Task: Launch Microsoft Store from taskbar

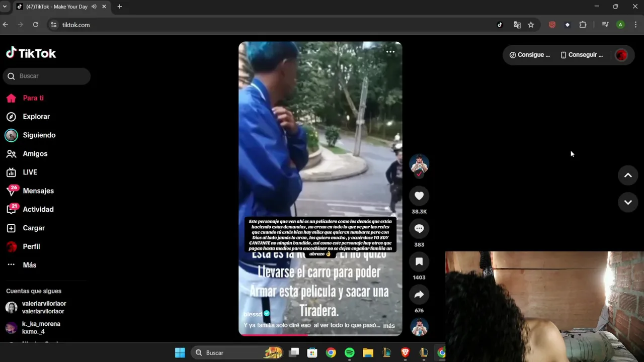Action: 312,352
